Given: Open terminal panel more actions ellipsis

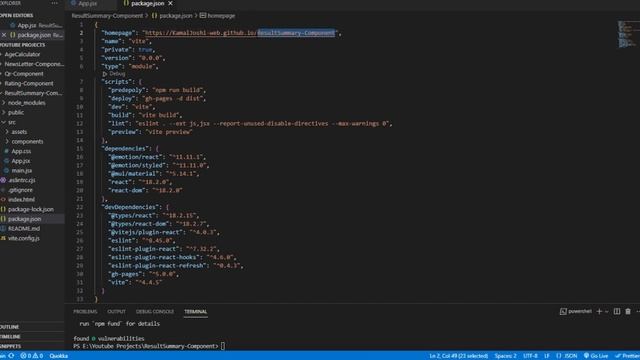Looking at the screenshot, I should [x=638, y=311].
